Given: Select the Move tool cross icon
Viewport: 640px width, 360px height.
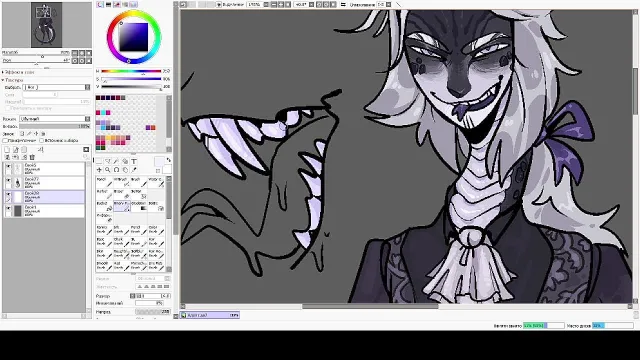Looking at the screenshot, I should (99, 170).
